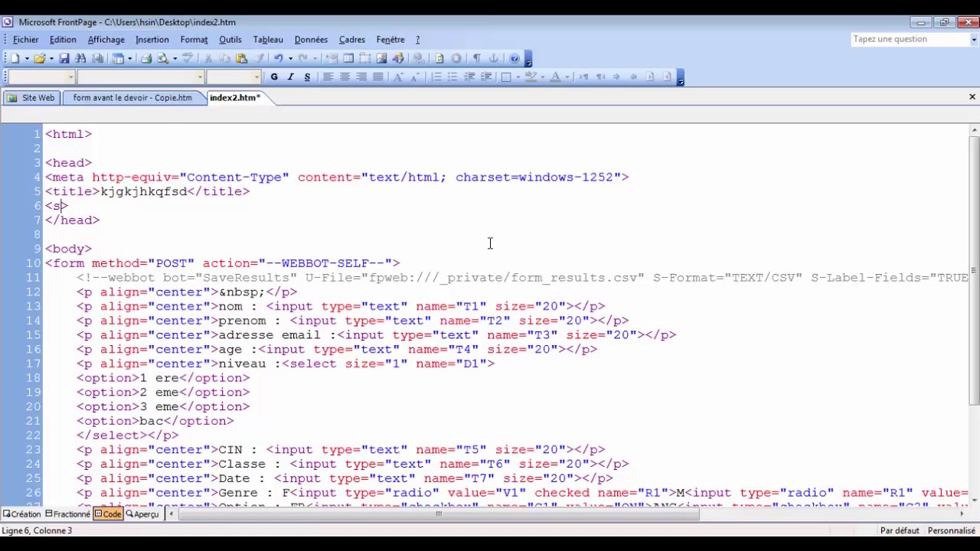Screen dimensions: 980x551
Task: Click the New page icon
Action: pos(15,58)
